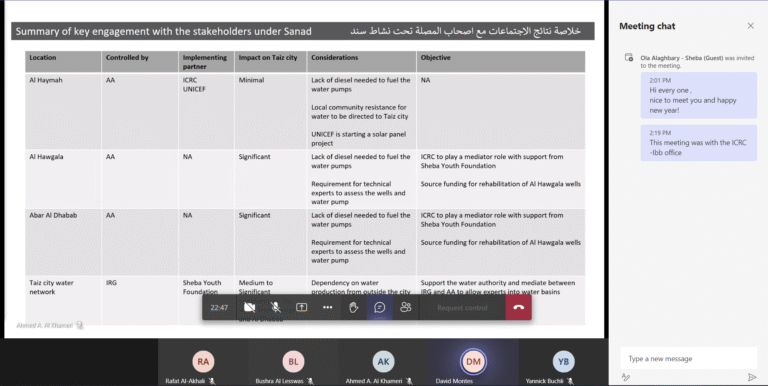Open the more actions ellipsis menu
Image resolution: width=768 pixels, height=386 pixels.
click(x=328, y=308)
